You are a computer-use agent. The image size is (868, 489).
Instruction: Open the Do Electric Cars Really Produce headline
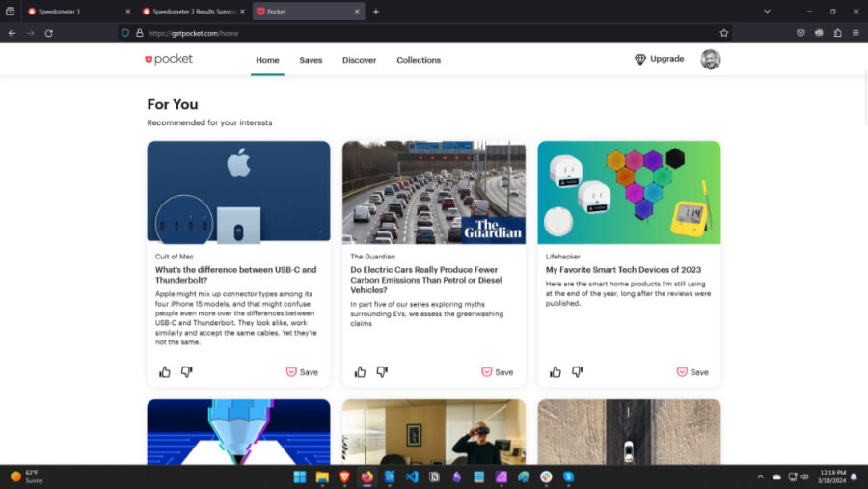425,280
